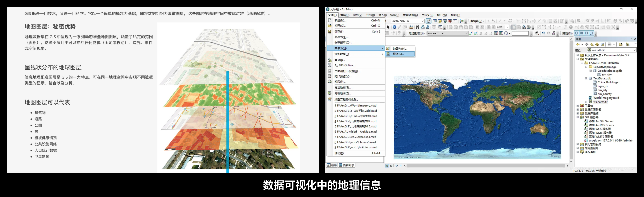Viewport: 644px width, 197px height.
Task: Collapse 文件夹连接 tree node
Action: tap(578, 59)
